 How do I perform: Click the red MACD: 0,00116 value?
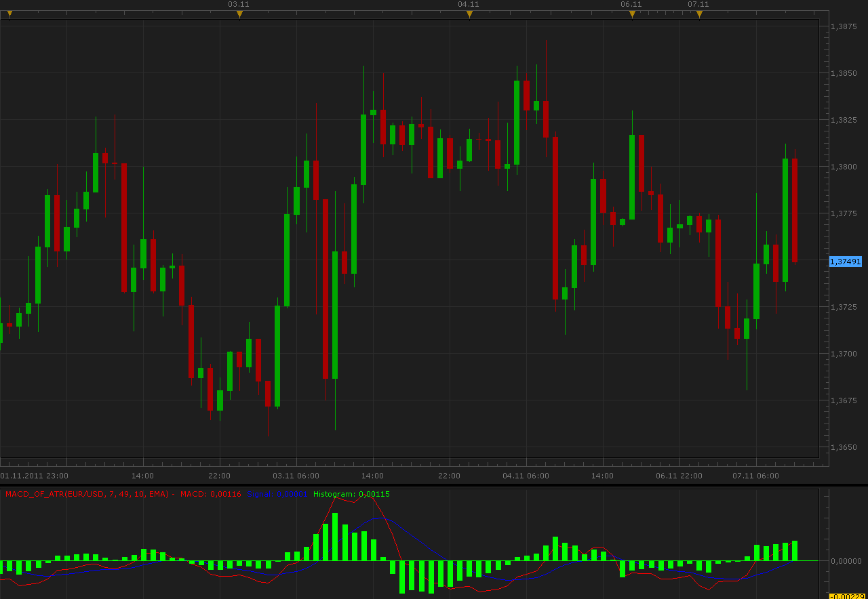[211, 494]
